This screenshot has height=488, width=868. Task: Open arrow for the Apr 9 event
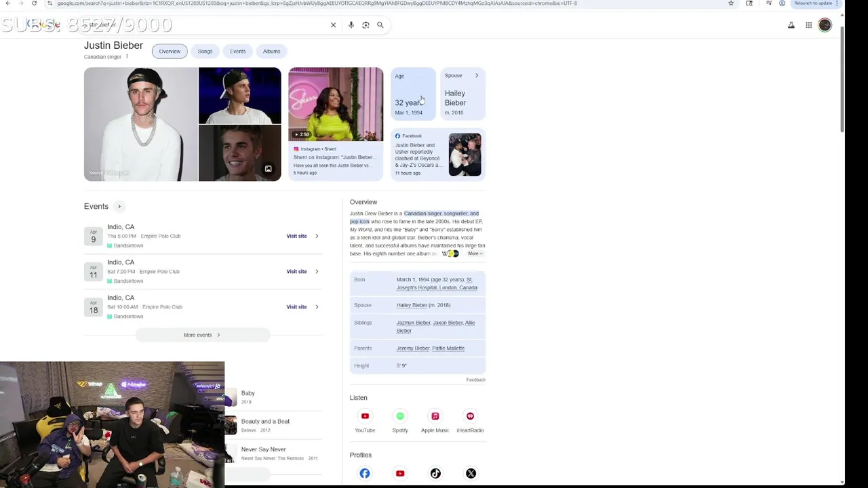(317, 236)
